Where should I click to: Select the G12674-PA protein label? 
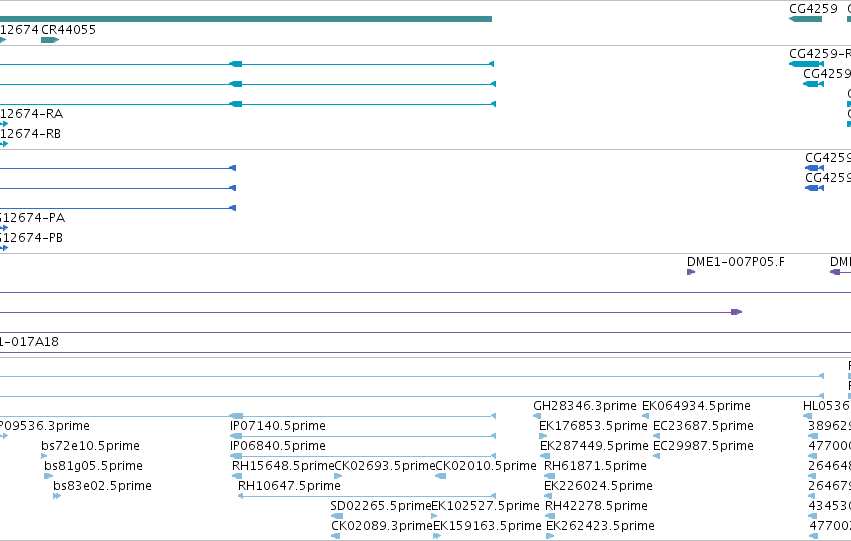pos(33,218)
